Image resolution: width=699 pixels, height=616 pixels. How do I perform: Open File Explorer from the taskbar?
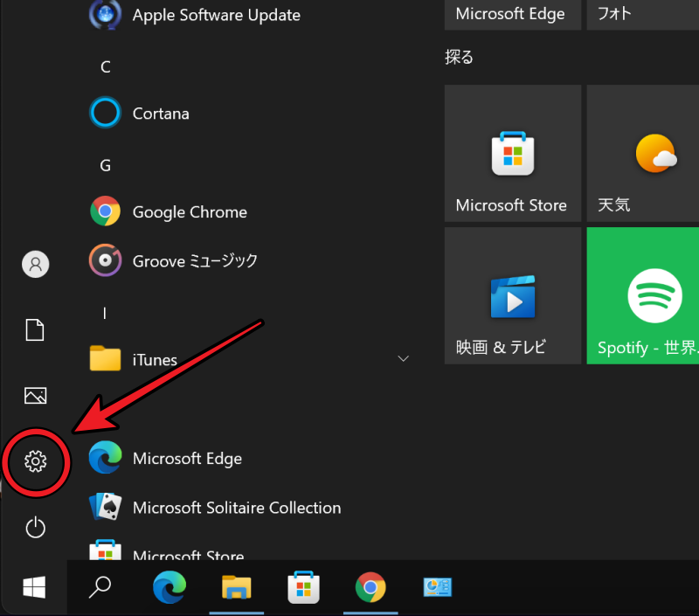(x=236, y=587)
